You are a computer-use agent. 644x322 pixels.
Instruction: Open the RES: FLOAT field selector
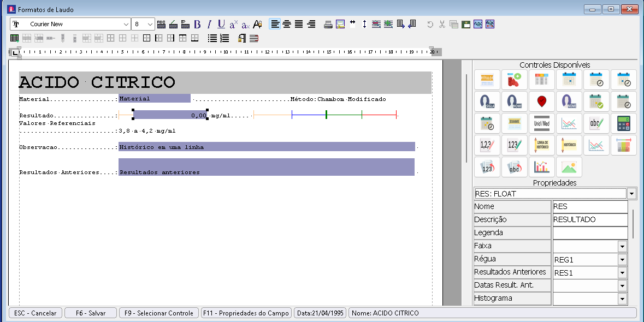pos(631,194)
